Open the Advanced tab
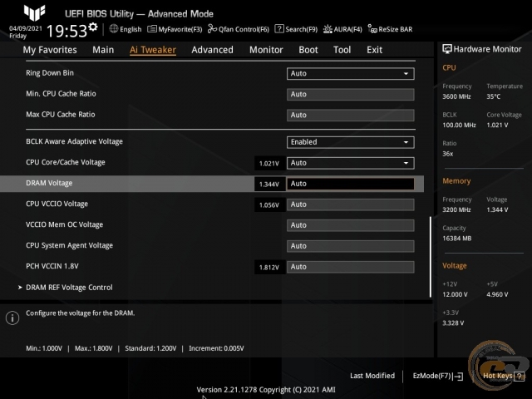Image resolution: width=532 pixels, height=399 pixels. (213, 50)
